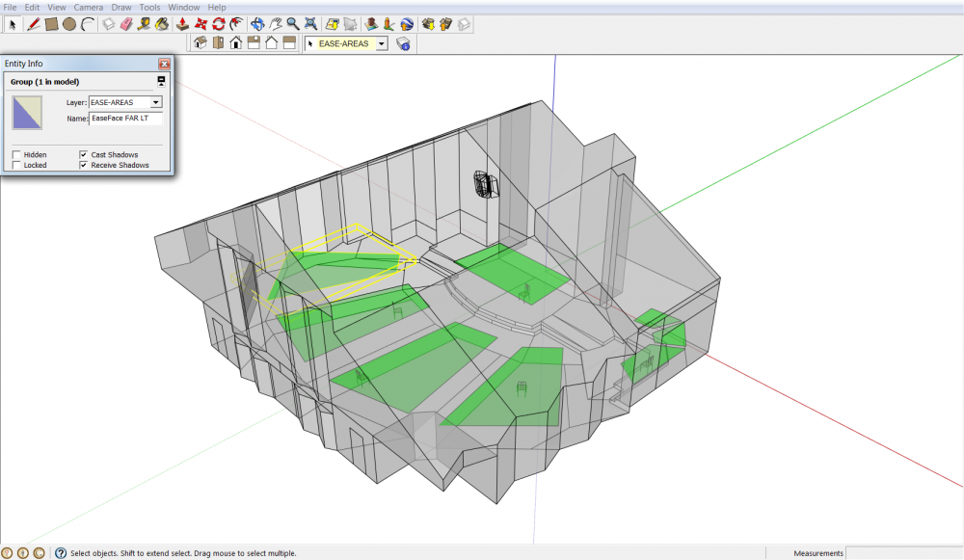
Task: Click the Add Location icon
Action: coord(333,25)
